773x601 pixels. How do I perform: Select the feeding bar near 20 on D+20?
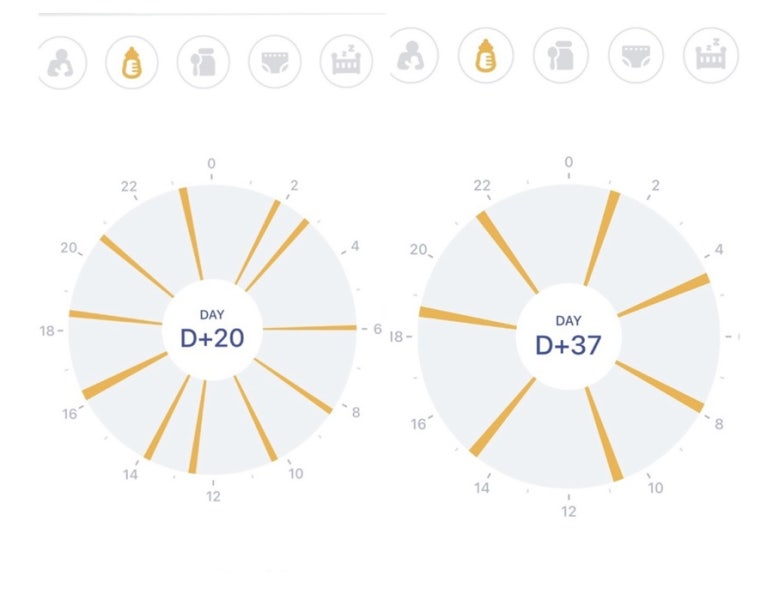tap(137, 266)
